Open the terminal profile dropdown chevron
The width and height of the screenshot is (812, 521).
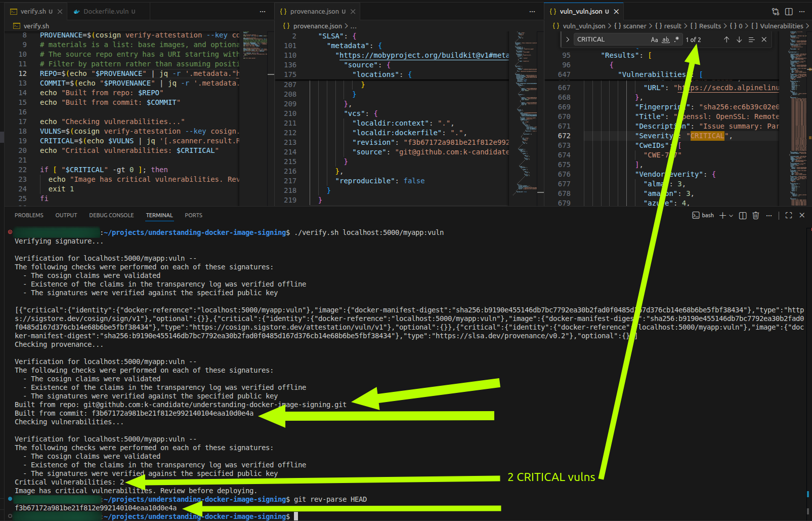[x=730, y=215]
